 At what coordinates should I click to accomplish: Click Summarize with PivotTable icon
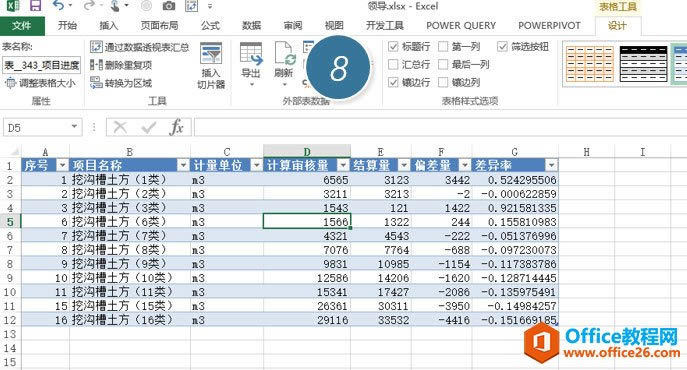click(x=96, y=47)
